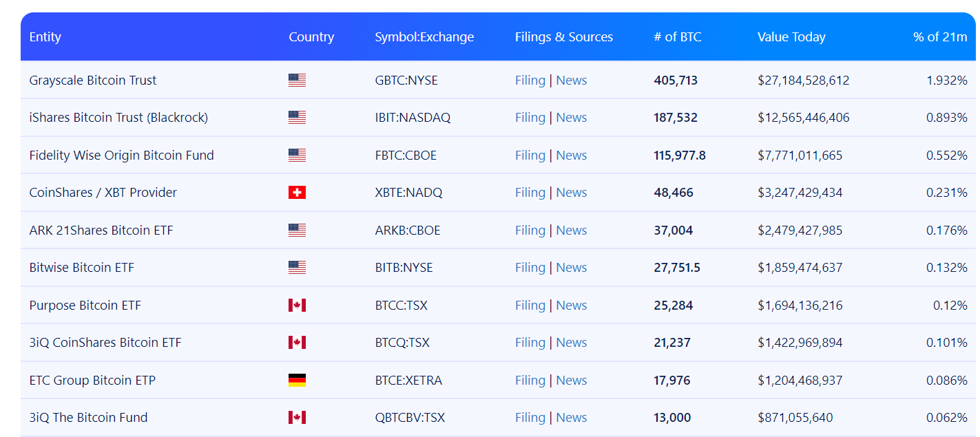The height and width of the screenshot is (437, 980).
Task: Open News link for 3iQ CoinShares Bitcoin ETF
Action: coord(572,343)
